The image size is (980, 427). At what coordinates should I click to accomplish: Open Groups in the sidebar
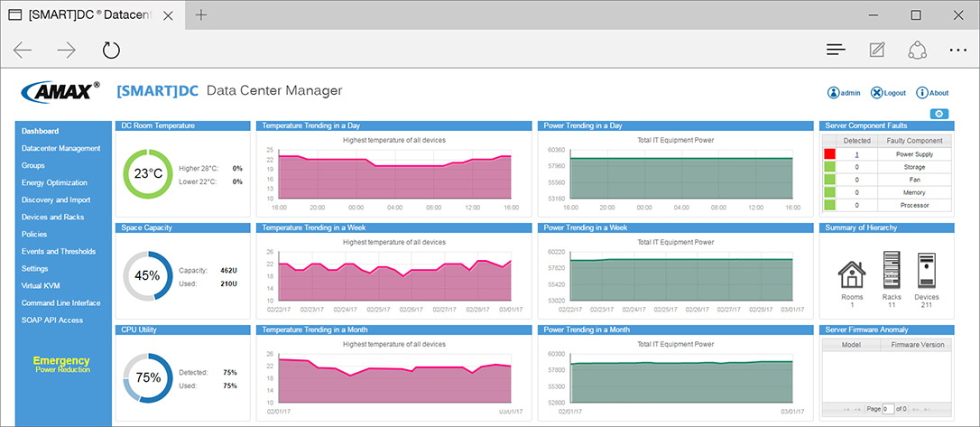tap(33, 166)
